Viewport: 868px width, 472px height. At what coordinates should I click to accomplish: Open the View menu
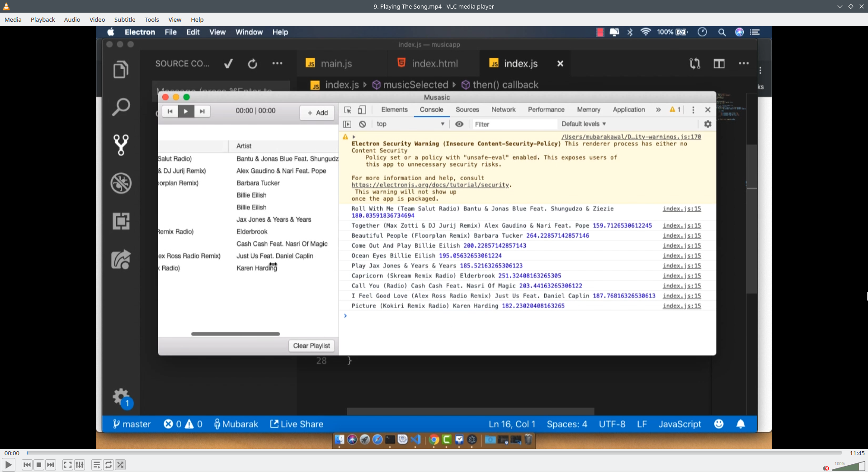pyautogui.click(x=175, y=19)
